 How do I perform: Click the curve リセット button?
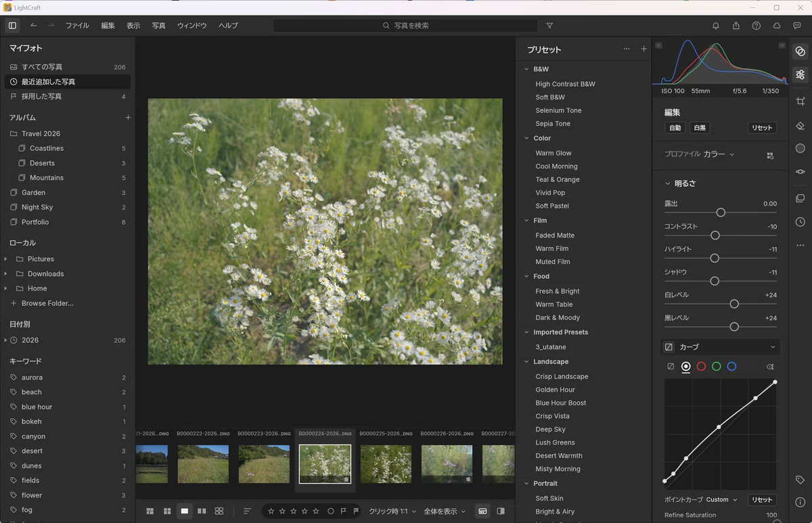(x=762, y=500)
